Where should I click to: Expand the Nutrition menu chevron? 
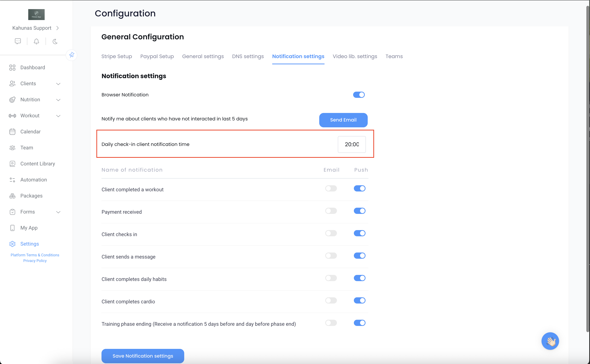tap(58, 100)
